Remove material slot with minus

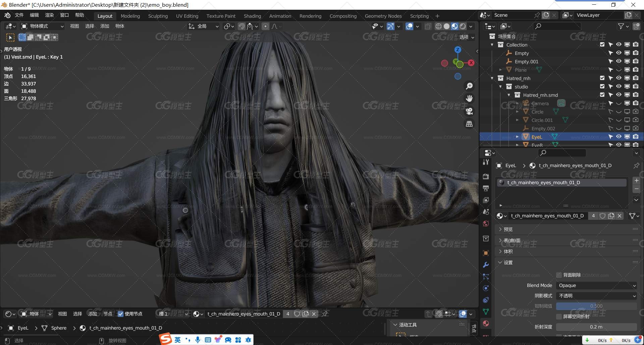(636, 189)
